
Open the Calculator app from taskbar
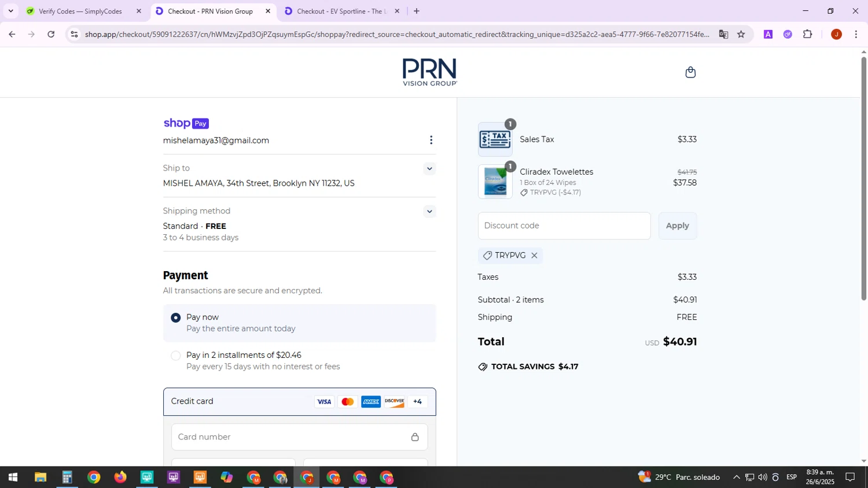point(67,478)
